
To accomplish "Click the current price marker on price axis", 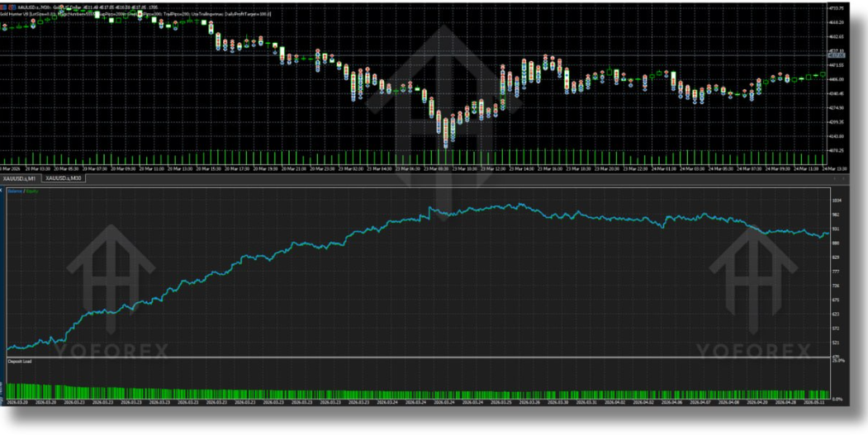I will (835, 55).
